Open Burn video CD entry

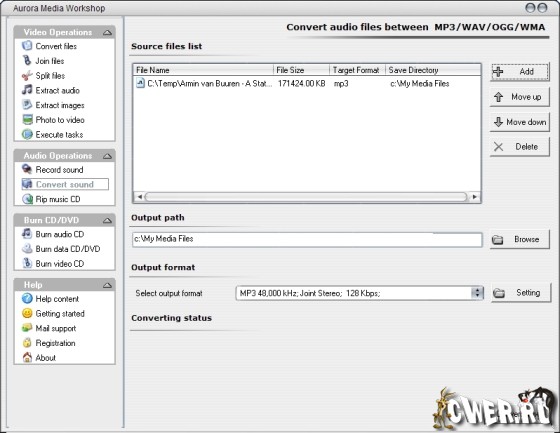[x=60, y=264]
